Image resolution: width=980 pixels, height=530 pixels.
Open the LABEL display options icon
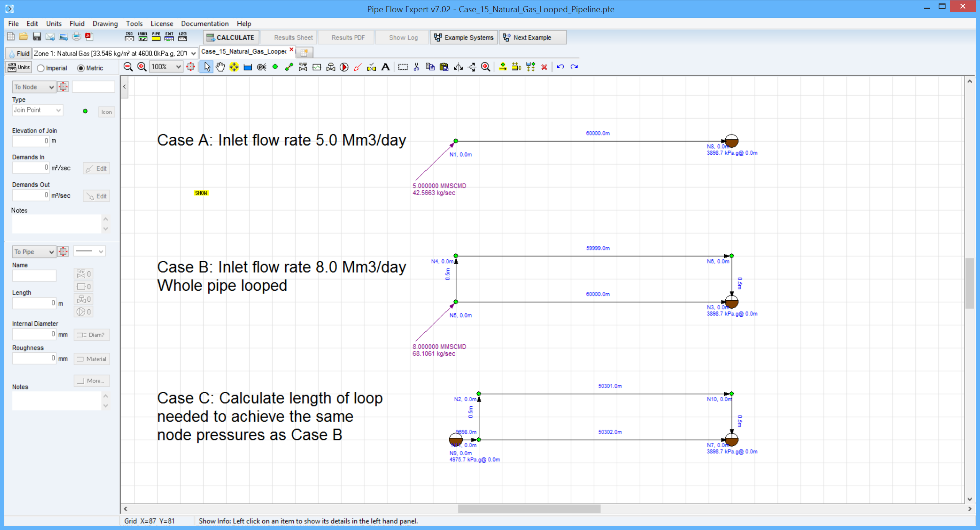click(x=143, y=37)
